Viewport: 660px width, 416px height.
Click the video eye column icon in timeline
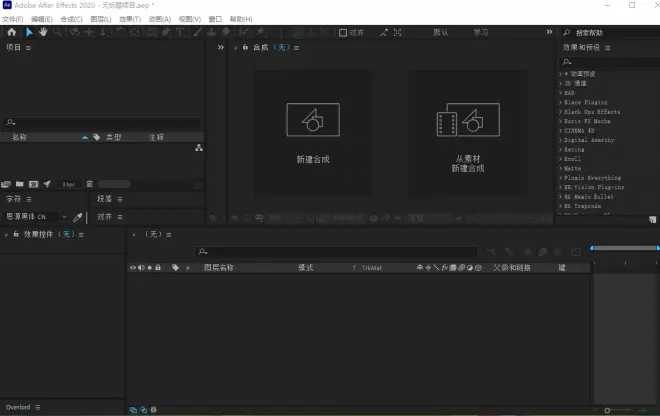[x=133, y=267]
